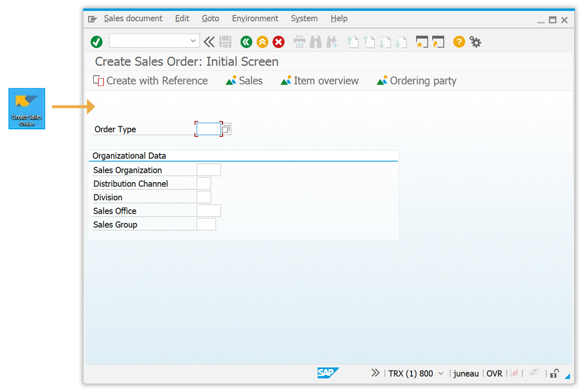The height and width of the screenshot is (392, 583).
Task: Click the yellow Exit up-arrow icon
Action: pos(262,42)
